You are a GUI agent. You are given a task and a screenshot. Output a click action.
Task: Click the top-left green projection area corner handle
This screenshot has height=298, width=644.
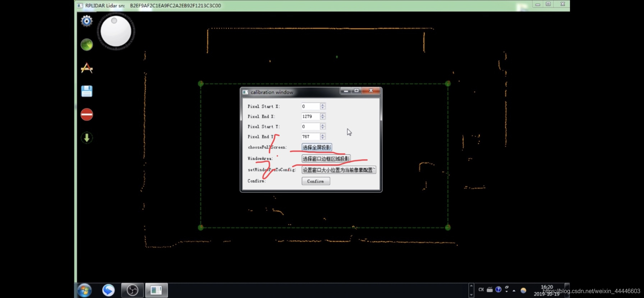201,83
